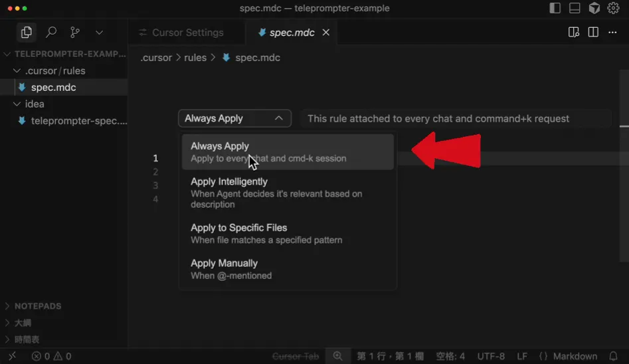Viewport: 629px width, 364px height.
Task: Open the editor more actions ellipsis
Action: pyautogui.click(x=612, y=33)
